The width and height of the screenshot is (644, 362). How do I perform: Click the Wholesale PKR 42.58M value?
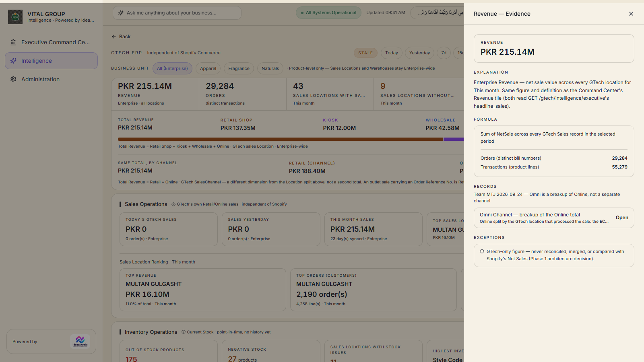442,128
